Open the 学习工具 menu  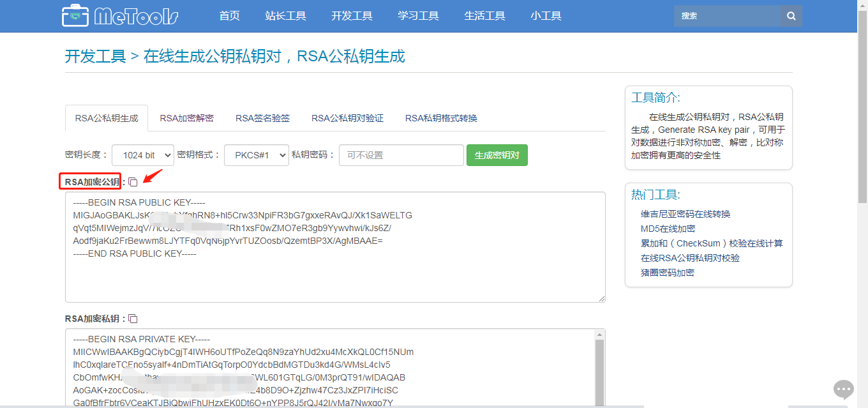(x=418, y=16)
